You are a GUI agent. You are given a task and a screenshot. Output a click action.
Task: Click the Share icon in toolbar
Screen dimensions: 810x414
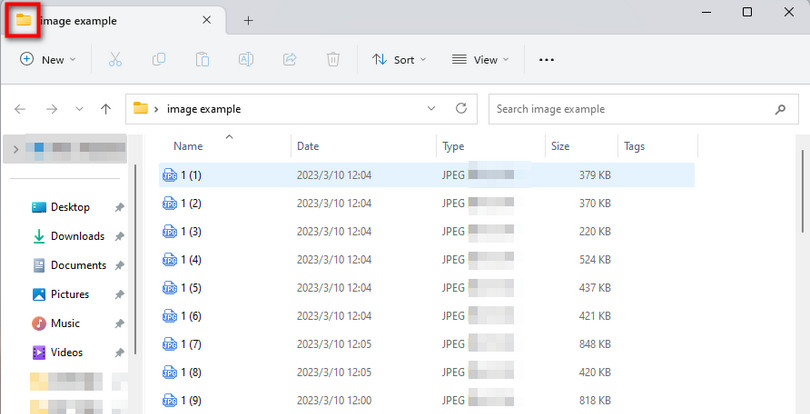[x=290, y=60]
